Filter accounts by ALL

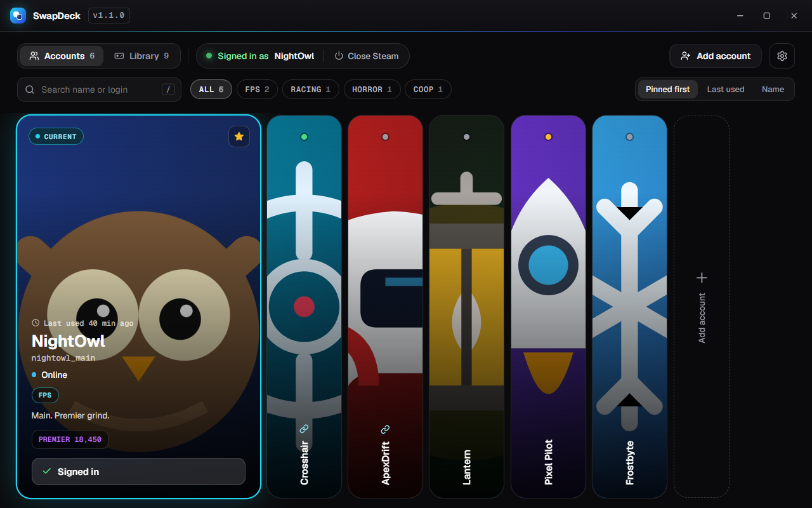click(211, 90)
